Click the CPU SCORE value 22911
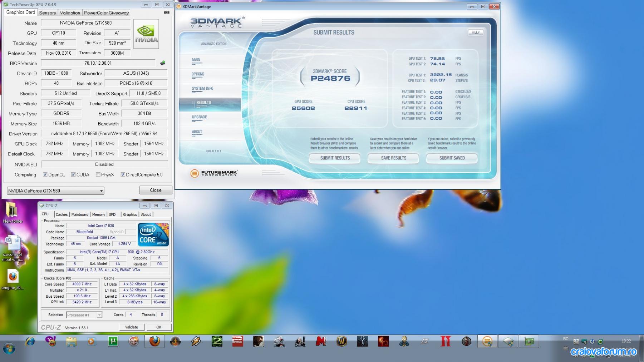The height and width of the screenshot is (362, 644). (x=356, y=108)
